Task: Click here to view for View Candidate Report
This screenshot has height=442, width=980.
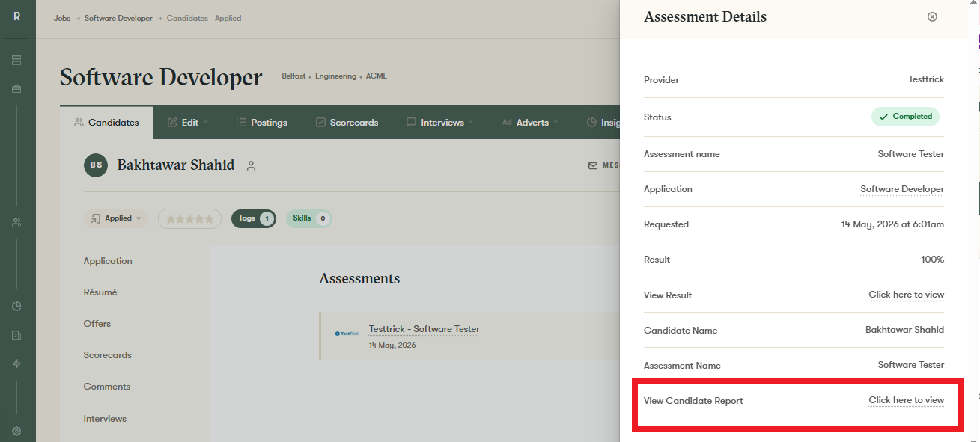Action: pos(906,400)
